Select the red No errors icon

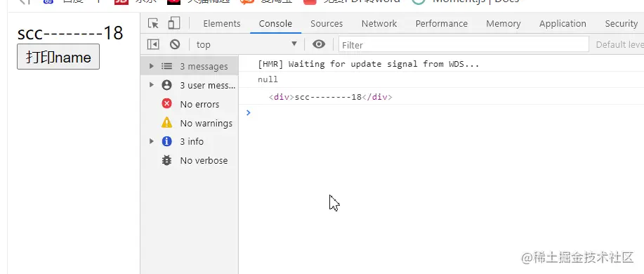click(x=166, y=103)
